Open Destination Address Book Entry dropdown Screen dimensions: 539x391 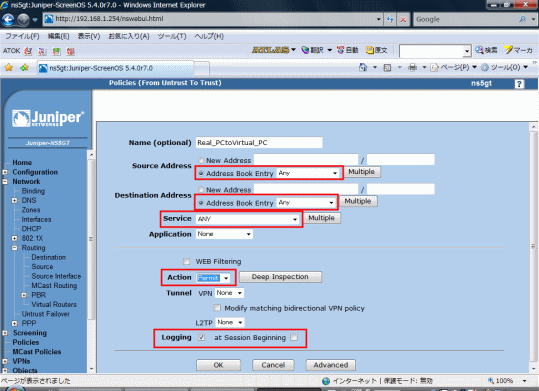pyautogui.click(x=306, y=203)
